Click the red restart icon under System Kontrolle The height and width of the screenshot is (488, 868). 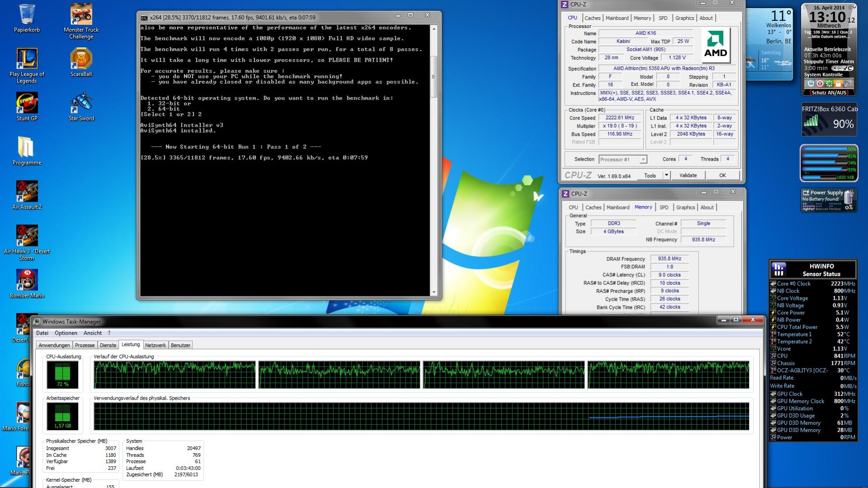coord(820,84)
